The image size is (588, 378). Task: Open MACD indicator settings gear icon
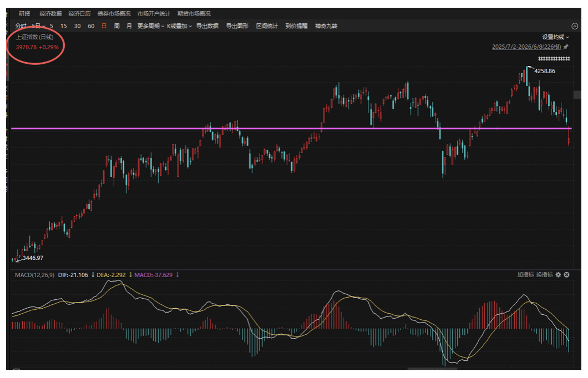[559, 274]
